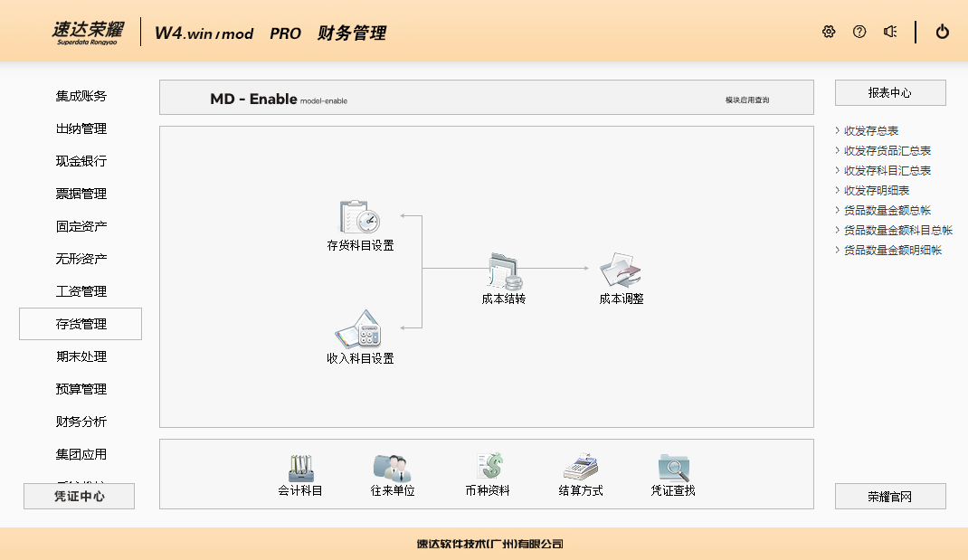968x560 pixels.
Task: Expand the 收发存总表 report link
Action: (x=870, y=131)
